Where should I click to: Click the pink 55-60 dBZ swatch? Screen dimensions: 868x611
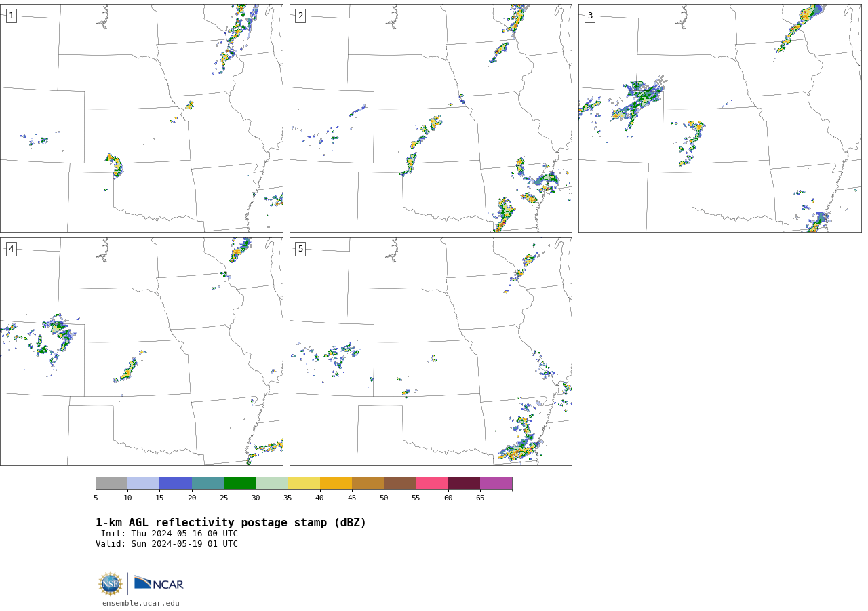coord(432,484)
